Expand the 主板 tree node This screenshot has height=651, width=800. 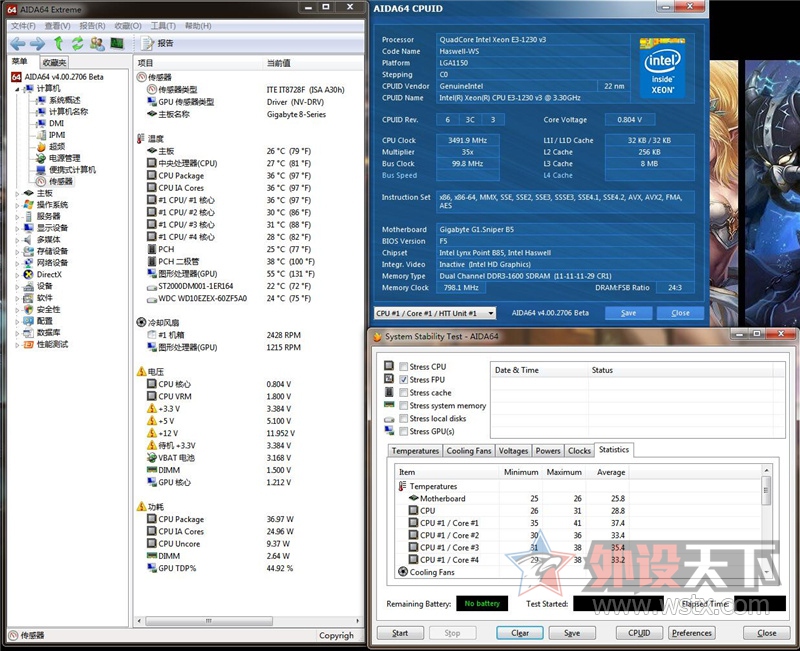click(17, 193)
